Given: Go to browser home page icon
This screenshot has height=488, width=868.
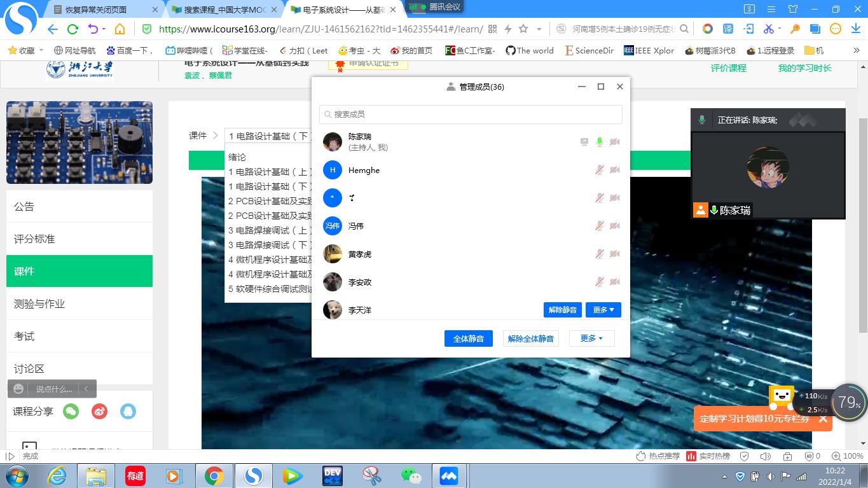Looking at the screenshot, I should point(120,29).
